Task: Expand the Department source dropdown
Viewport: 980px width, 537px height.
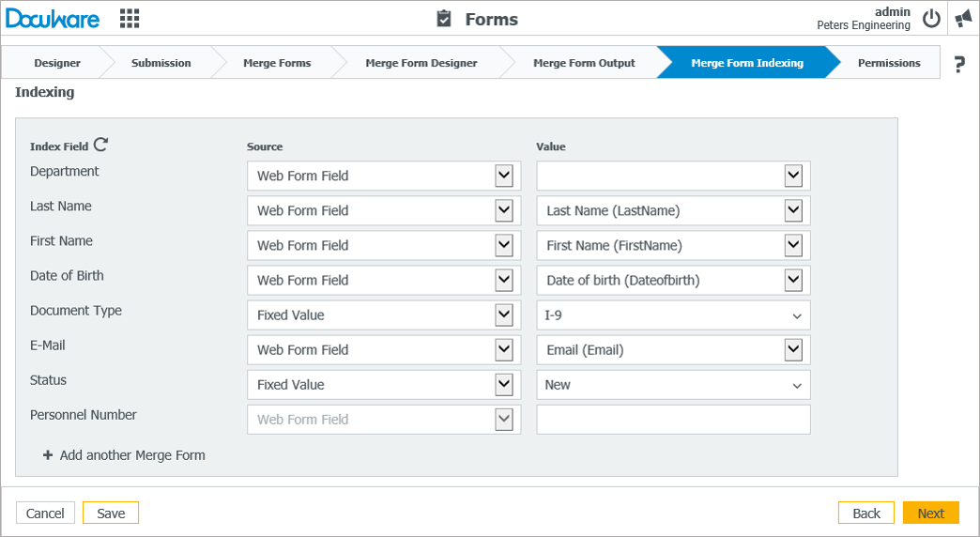Action: tap(504, 176)
